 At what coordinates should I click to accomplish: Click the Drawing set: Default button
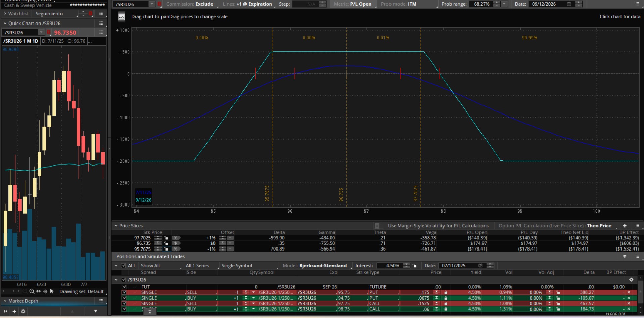click(x=82, y=291)
